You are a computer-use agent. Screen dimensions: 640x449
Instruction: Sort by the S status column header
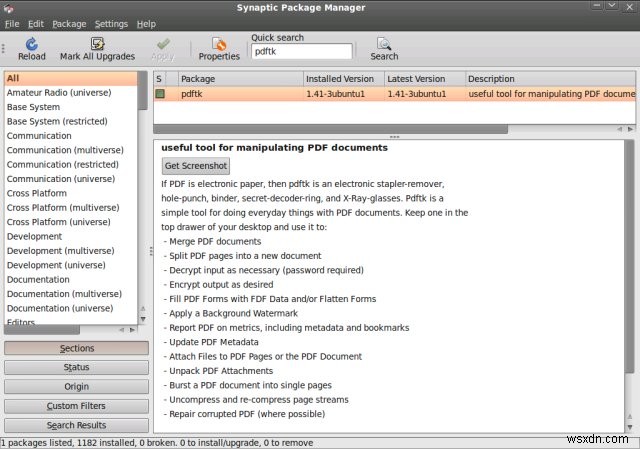coord(159,79)
